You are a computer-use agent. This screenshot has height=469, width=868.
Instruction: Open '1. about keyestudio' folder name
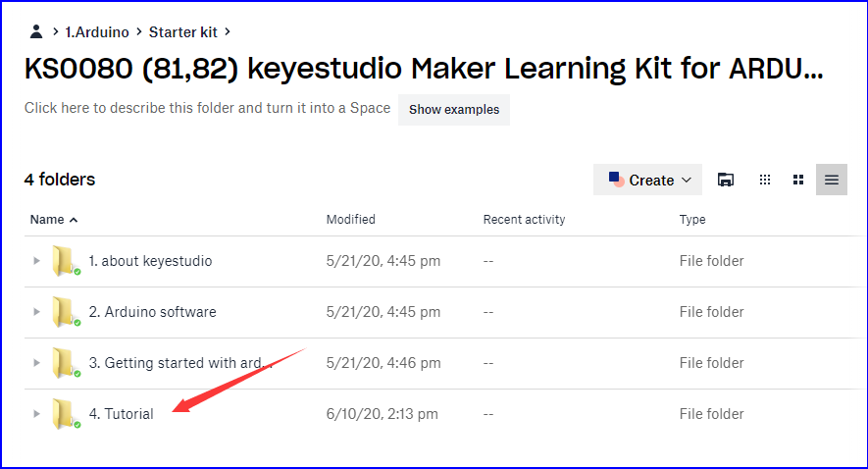tap(151, 261)
